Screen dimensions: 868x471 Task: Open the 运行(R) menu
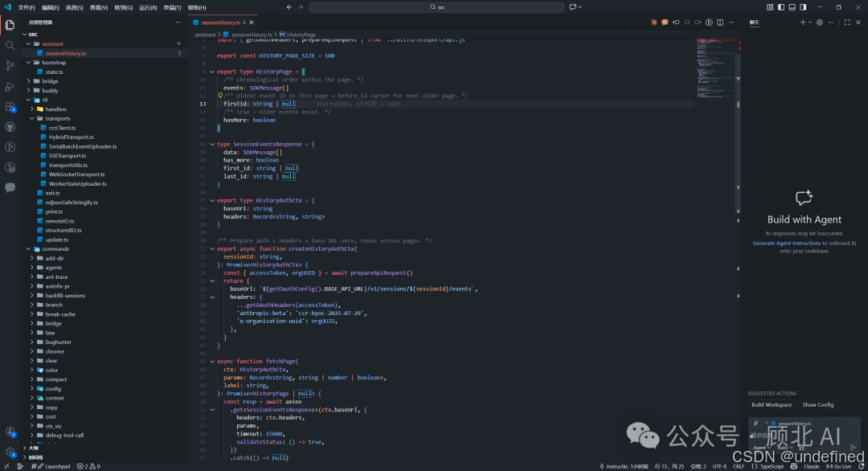[x=148, y=7]
